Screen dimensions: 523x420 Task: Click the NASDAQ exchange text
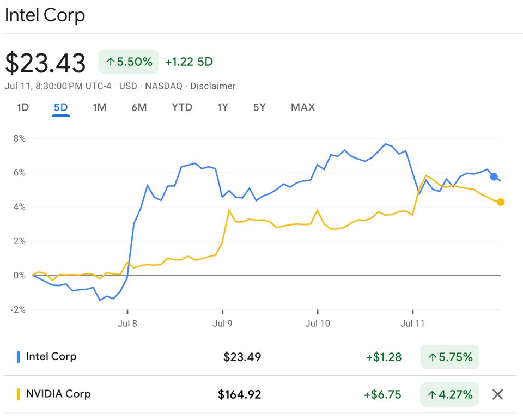coord(164,86)
